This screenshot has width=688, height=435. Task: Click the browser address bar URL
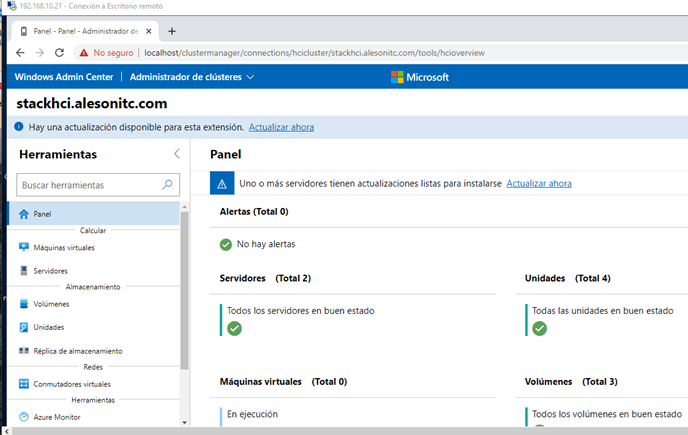pos(314,53)
